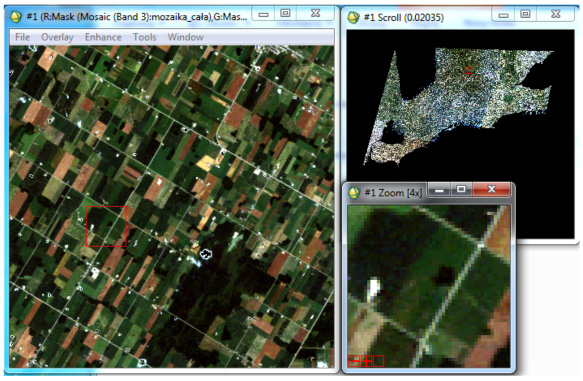
Task: Click the ENVI icon in Zoom window title
Action: [x=354, y=193]
